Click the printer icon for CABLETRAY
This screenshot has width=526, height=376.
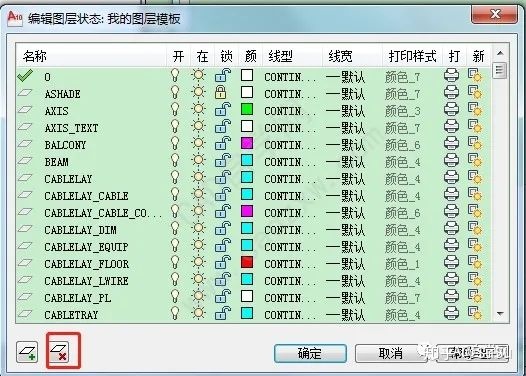pos(451,313)
